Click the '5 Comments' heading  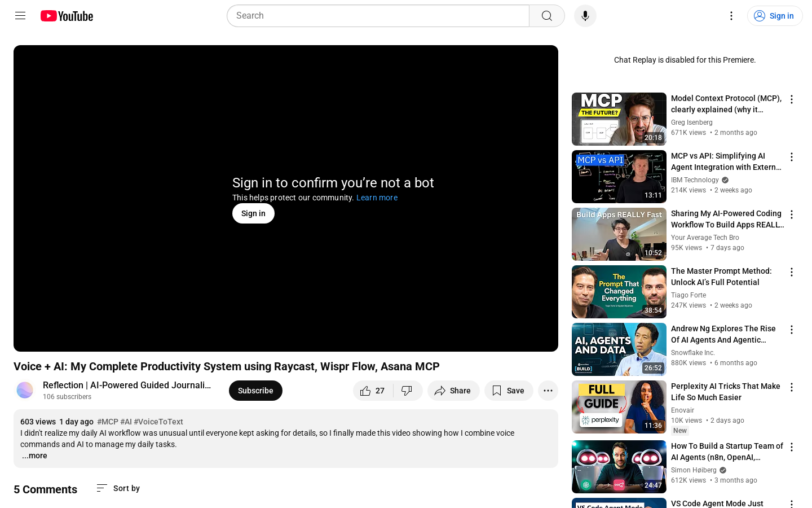click(45, 489)
